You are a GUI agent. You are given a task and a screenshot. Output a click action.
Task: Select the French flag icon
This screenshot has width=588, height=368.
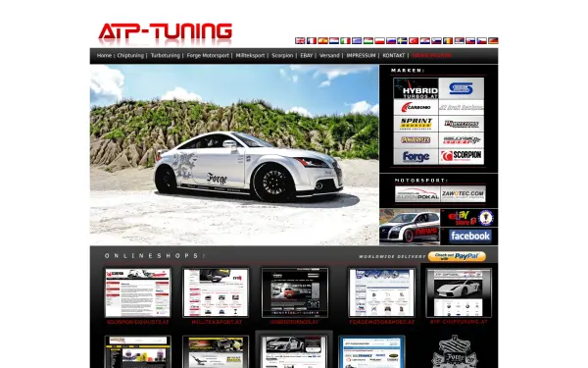[312, 40]
